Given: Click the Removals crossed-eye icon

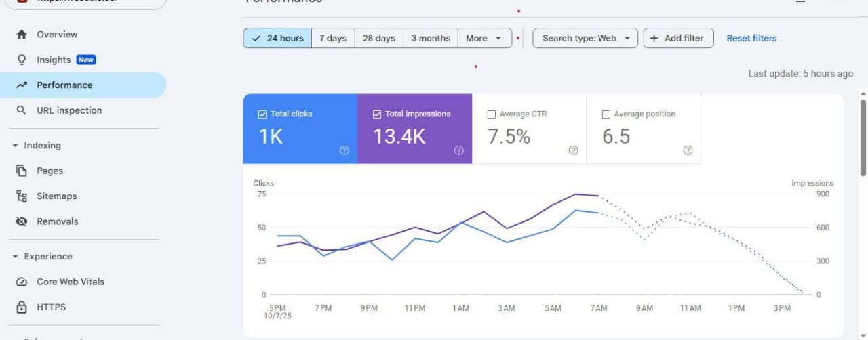Looking at the screenshot, I should pyautogui.click(x=22, y=221).
